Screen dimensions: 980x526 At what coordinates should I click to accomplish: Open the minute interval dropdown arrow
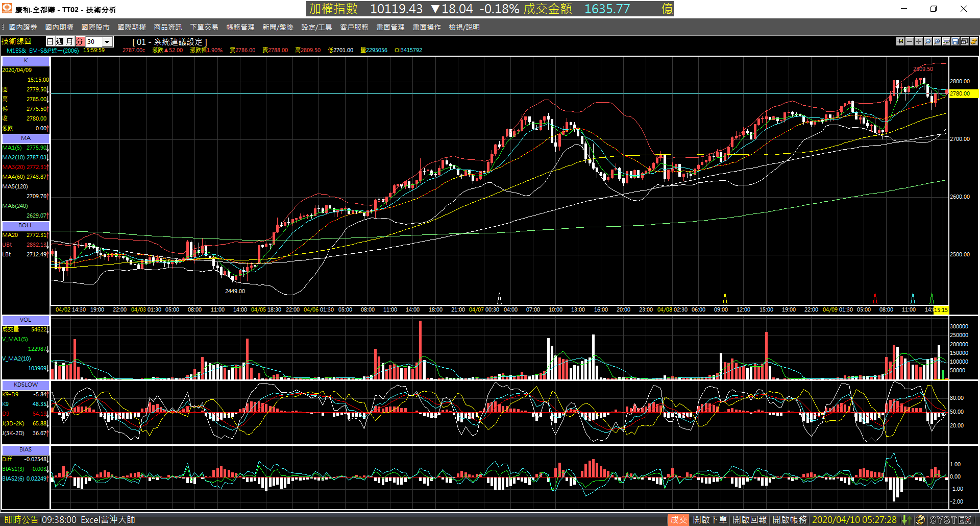pos(107,42)
